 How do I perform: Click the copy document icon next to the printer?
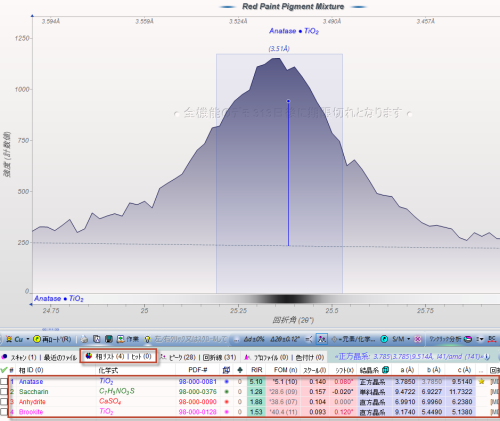pos(97,339)
